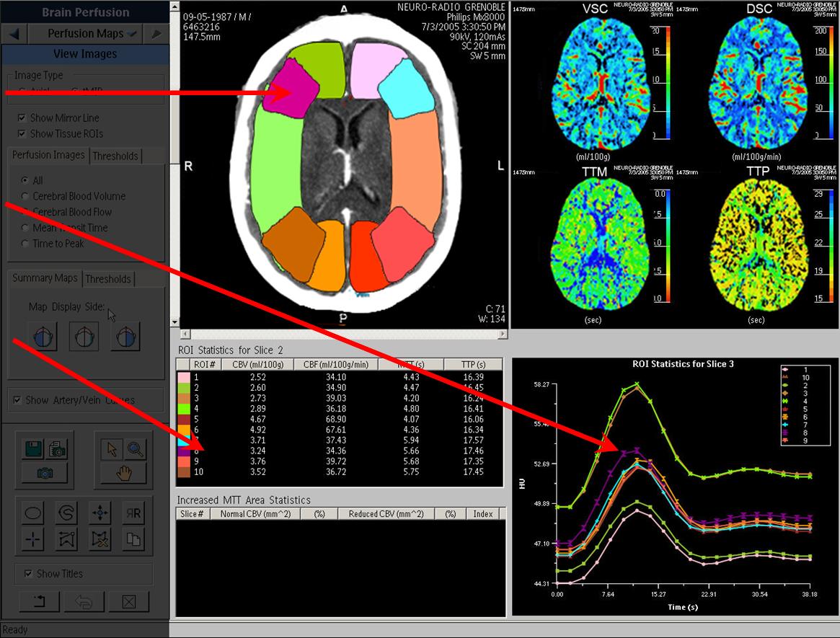Image resolution: width=840 pixels, height=638 pixels.
Task: Switch to Thresholds tab beside Perfusion Images
Action: 115,156
